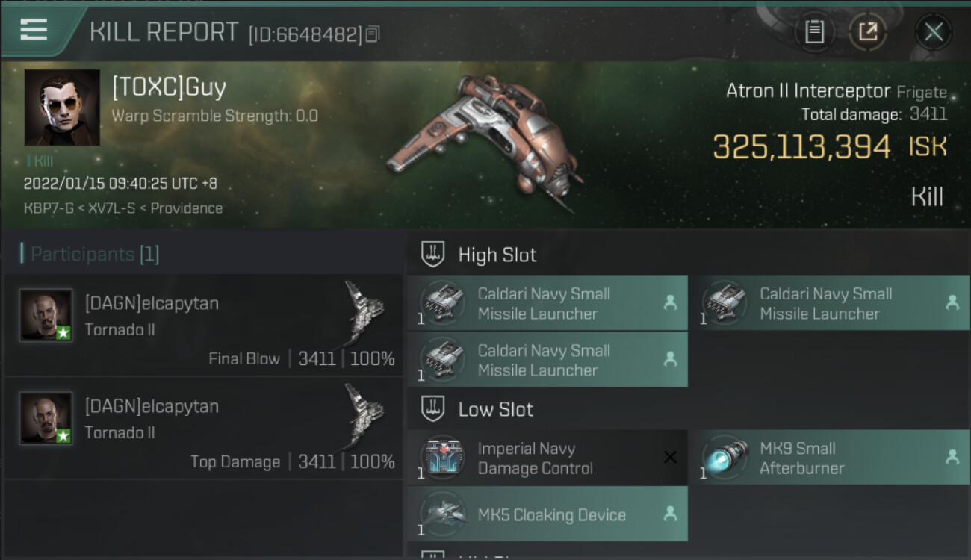Select the Top Damage elcapytan participant entry
This screenshot has height=560, width=971.
pyautogui.click(x=203, y=428)
